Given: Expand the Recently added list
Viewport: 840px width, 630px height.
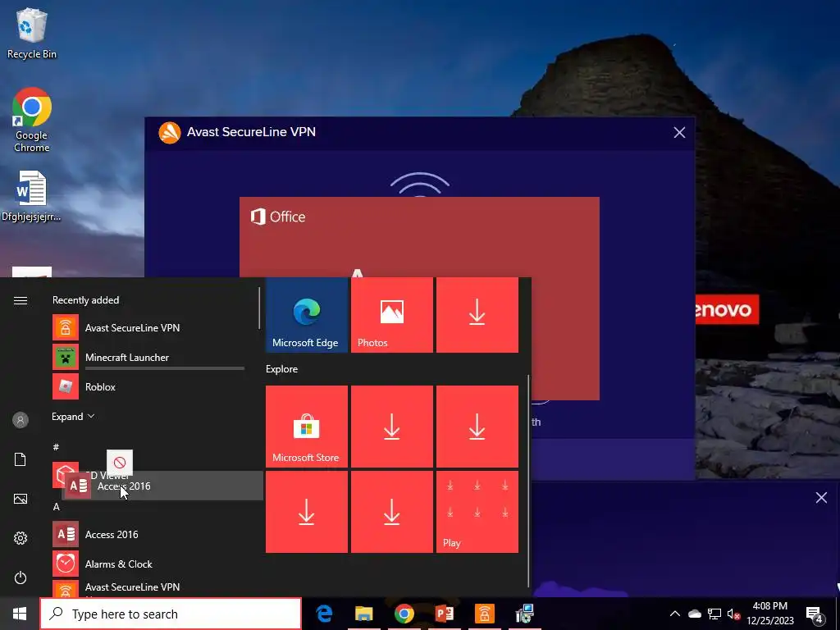Looking at the screenshot, I should [x=73, y=416].
